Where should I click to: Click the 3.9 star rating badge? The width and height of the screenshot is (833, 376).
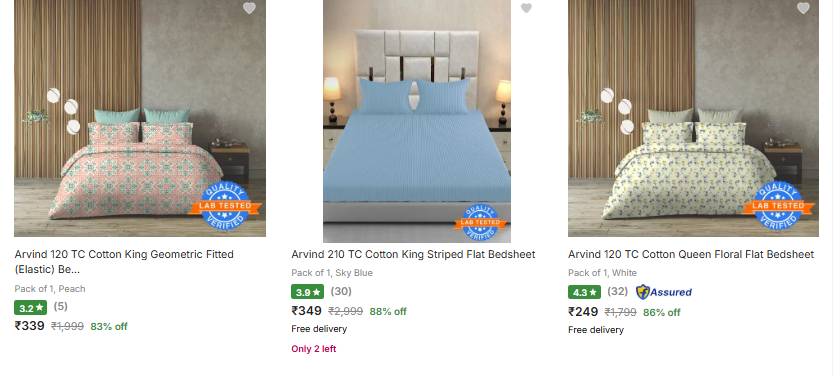(307, 292)
